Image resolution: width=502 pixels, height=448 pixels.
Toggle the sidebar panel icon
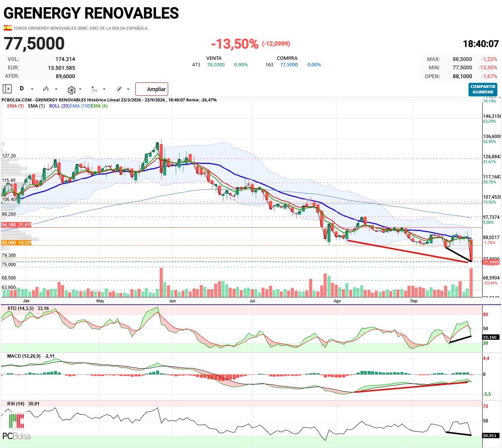[x=7, y=89]
